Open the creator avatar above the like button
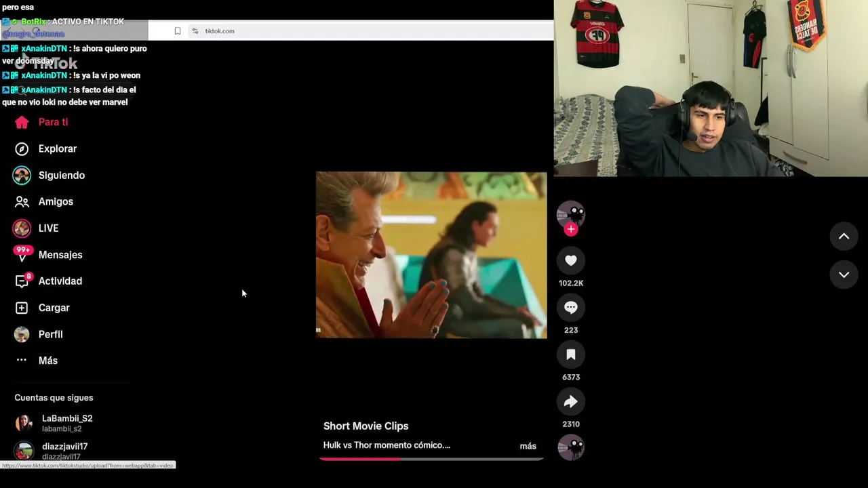This screenshot has width=868, height=488. (571, 213)
